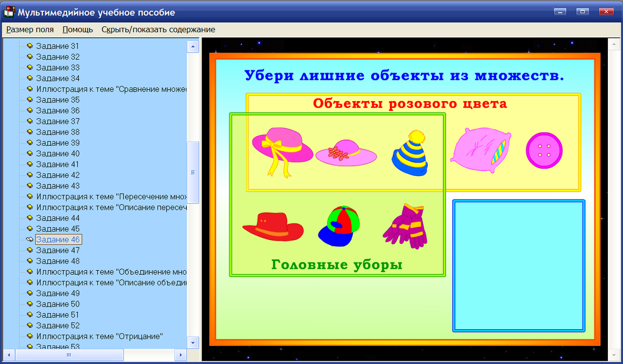Screen dimensions: 623x364
Task: Click the horizontal scrollbar right arrow
Action: pyautogui.click(x=181, y=355)
